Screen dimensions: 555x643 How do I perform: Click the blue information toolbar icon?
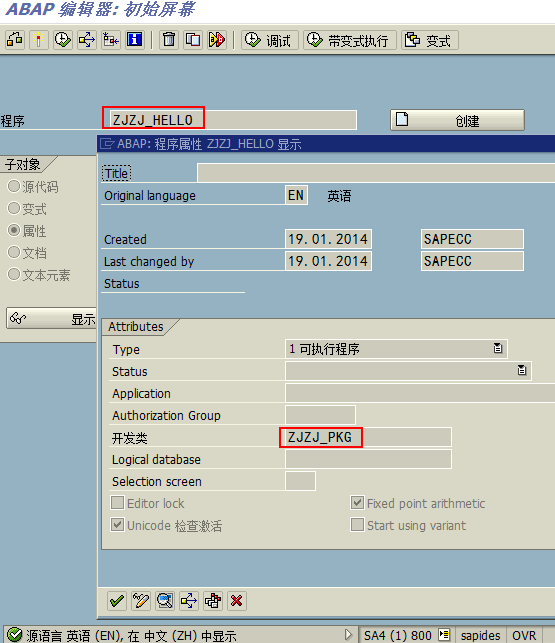pyautogui.click(x=135, y=40)
